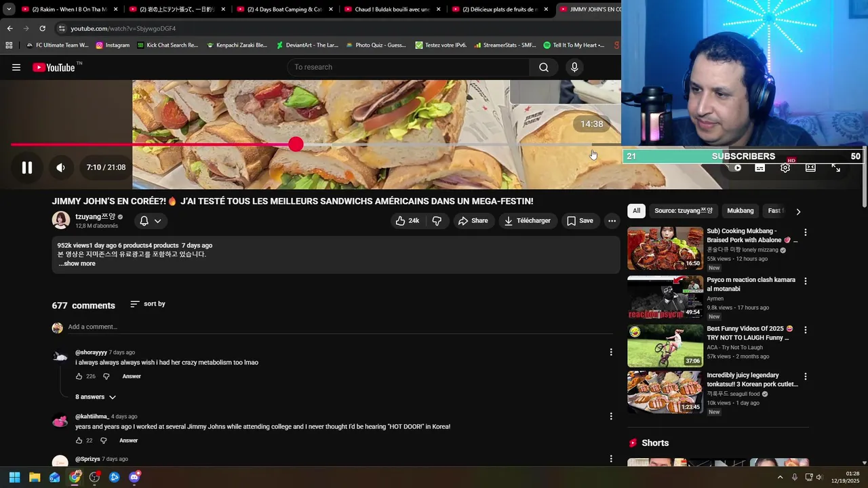
Task: Start voice search with the microphone
Action: tap(574, 67)
